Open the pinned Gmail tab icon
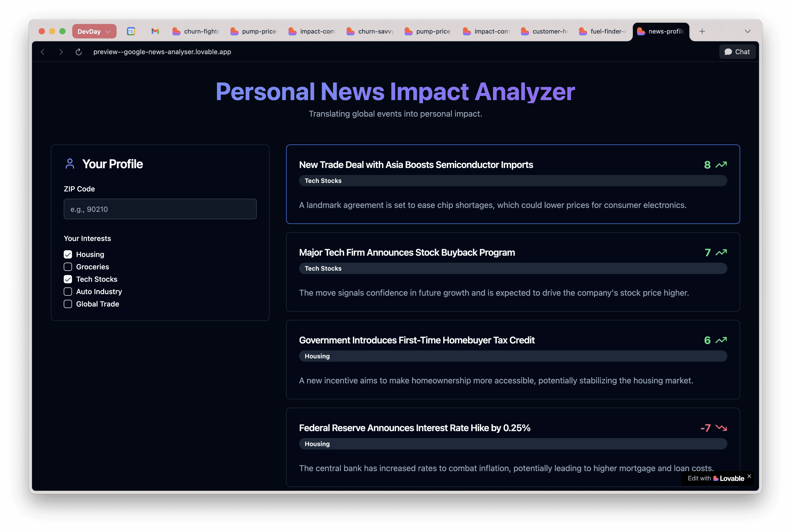This screenshot has height=532, width=791. [x=155, y=31]
